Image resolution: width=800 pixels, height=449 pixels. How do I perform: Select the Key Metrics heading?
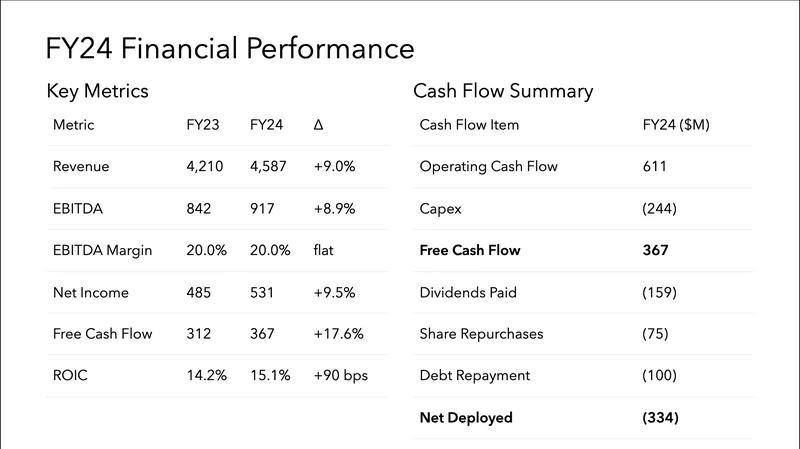pyautogui.click(x=97, y=91)
